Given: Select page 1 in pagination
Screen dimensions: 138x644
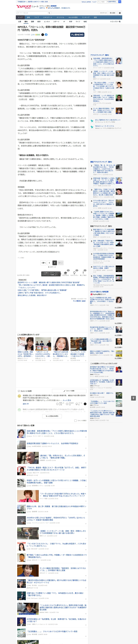Looking at the screenshot, I should [x=49, y=263].
